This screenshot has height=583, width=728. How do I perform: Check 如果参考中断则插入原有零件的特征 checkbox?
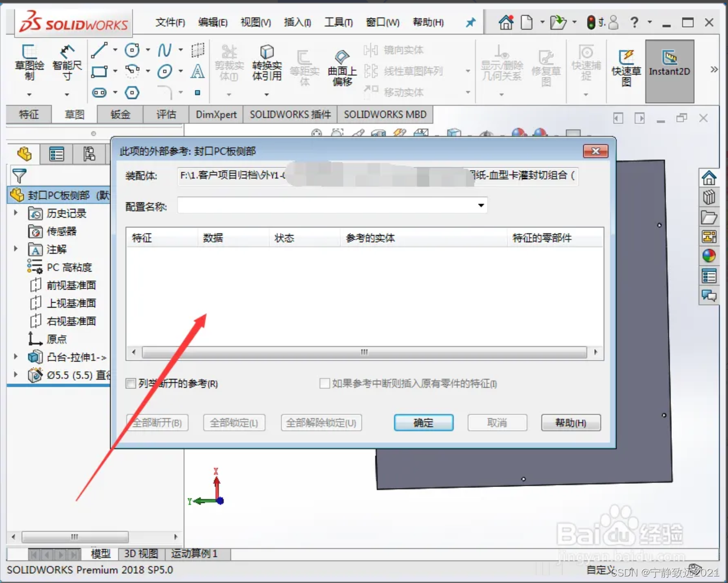325,383
